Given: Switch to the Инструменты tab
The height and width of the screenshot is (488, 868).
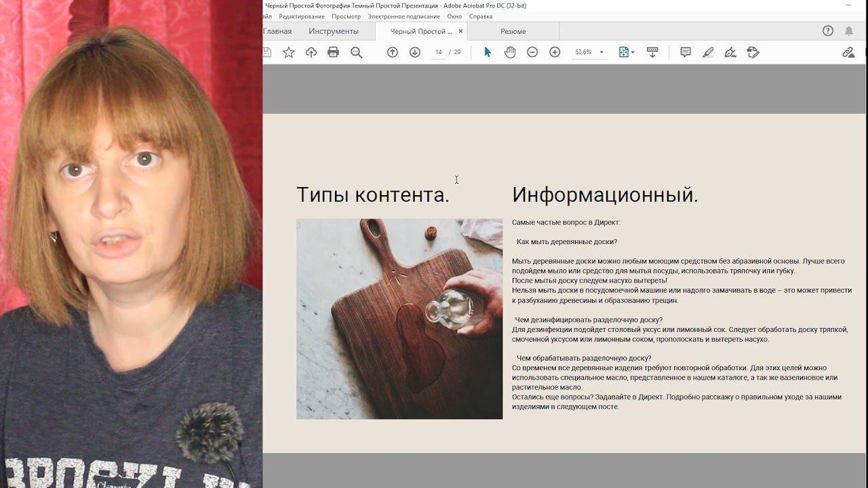Looking at the screenshot, I should coord(334,31).
